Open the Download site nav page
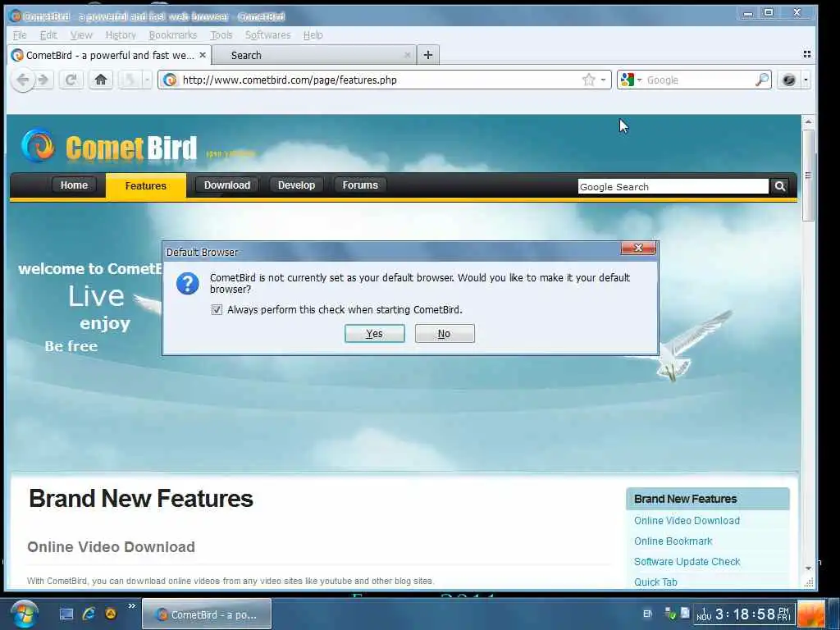Screen dimensions: 840x630 (227, 185)
